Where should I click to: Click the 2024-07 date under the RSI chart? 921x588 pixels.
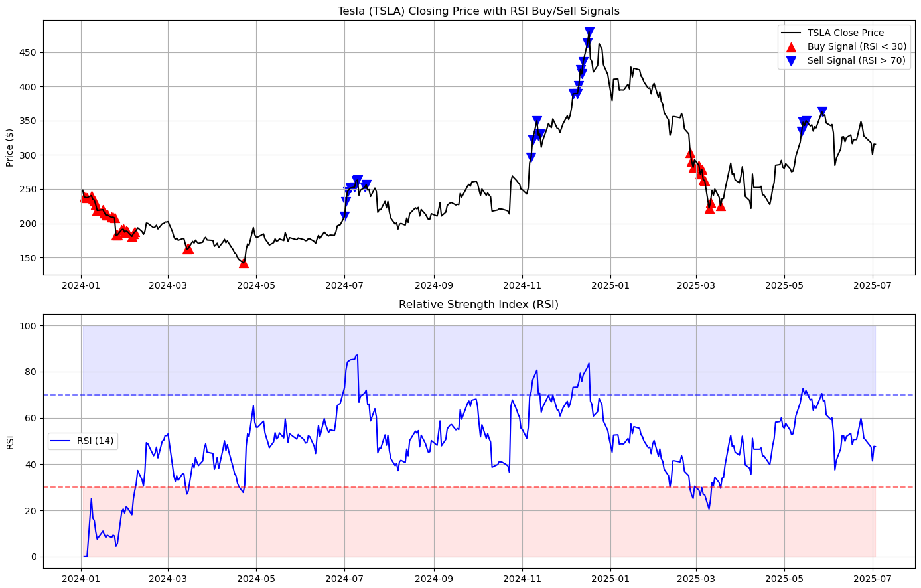(344, 579)
